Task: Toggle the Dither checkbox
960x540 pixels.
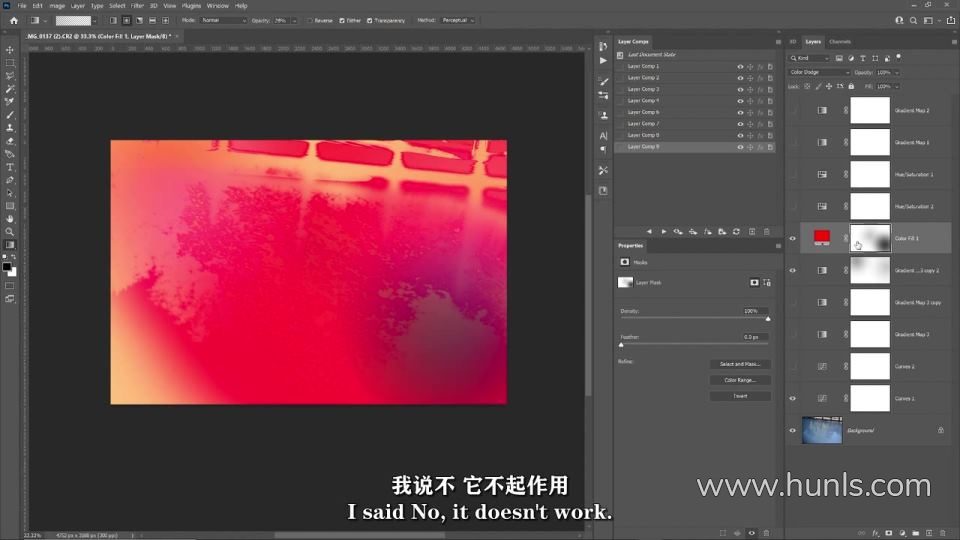Action: pos(342,20)
